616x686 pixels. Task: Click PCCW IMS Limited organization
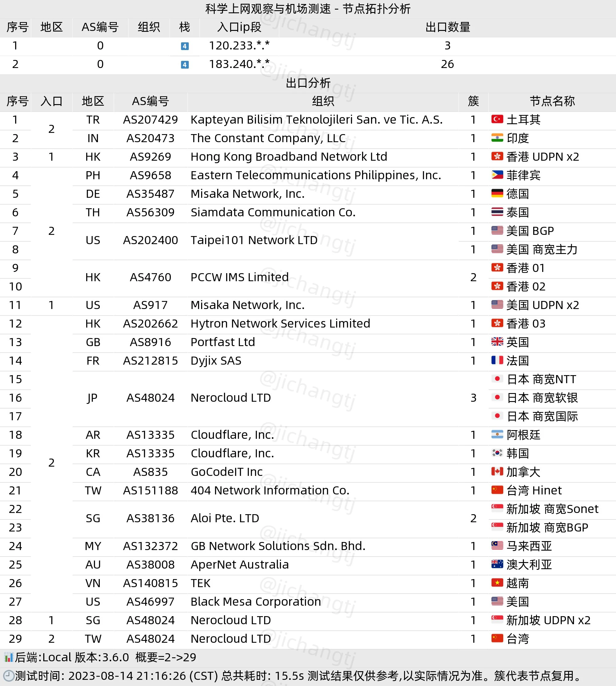point(240,277)
